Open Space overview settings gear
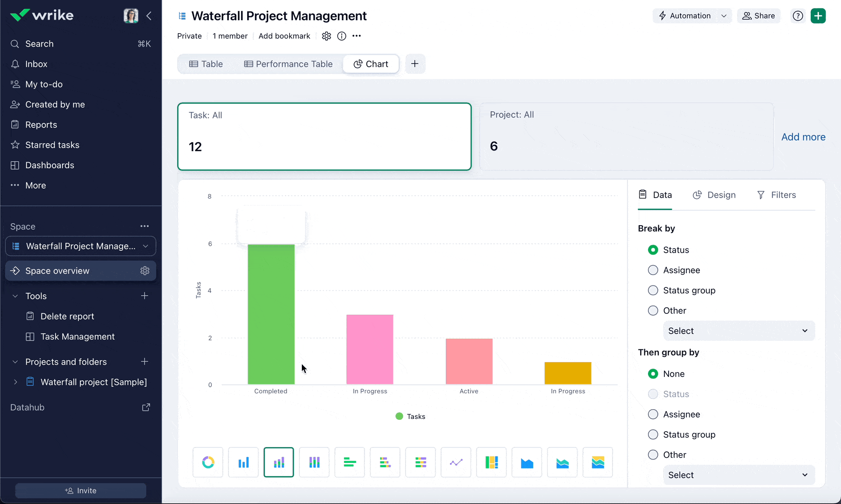 (145, 271)
